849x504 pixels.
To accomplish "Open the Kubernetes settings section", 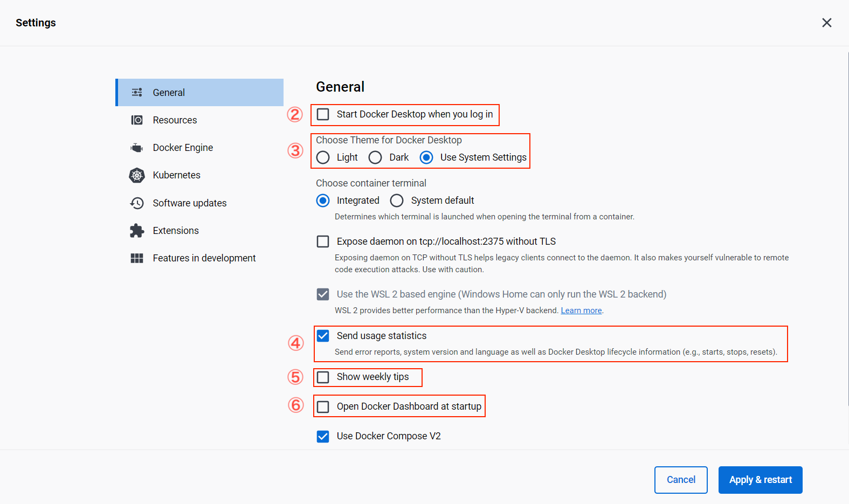I will 200,175.
